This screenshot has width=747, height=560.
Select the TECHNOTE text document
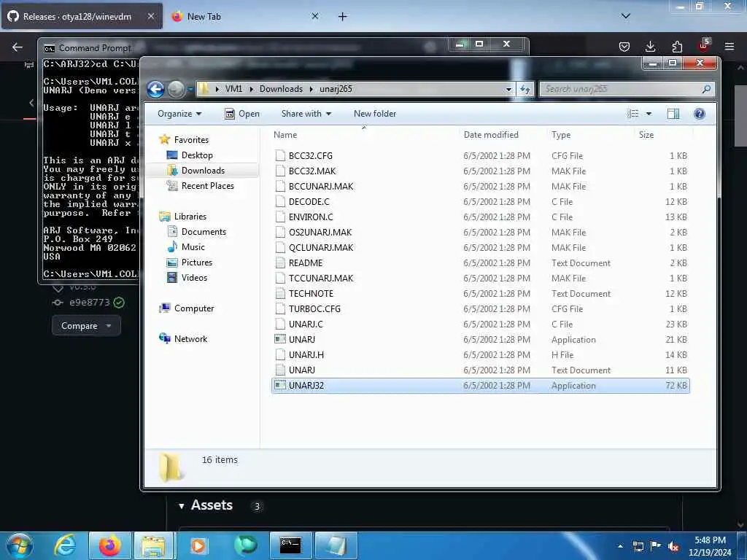tap(311, 294)
